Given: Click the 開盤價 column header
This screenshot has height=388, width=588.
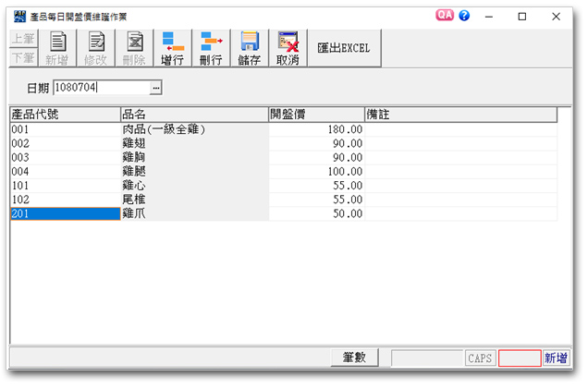Looking at the screenshot, I should click(x=315, y=115).
